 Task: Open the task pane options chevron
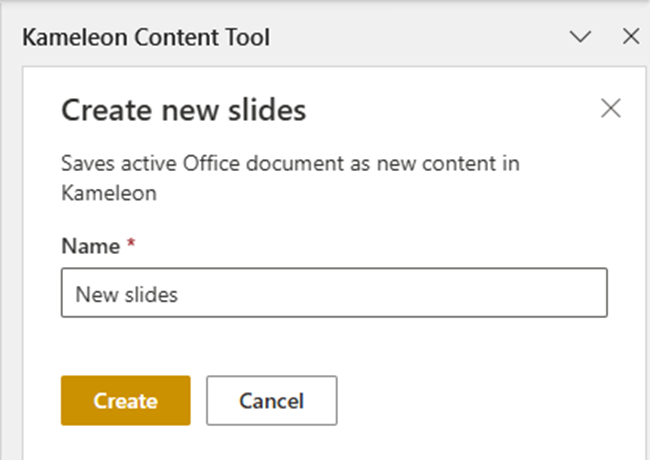pyautogui.click(x=580, y=37)
